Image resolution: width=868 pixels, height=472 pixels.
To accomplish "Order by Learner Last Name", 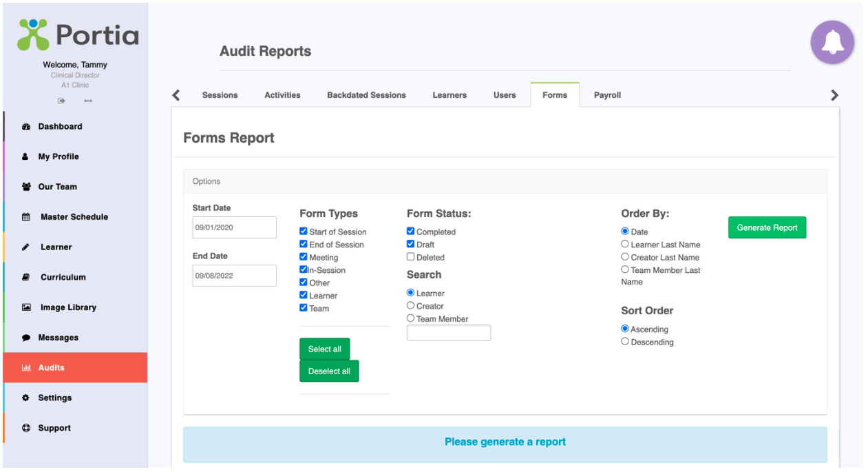I will [625, 244].
